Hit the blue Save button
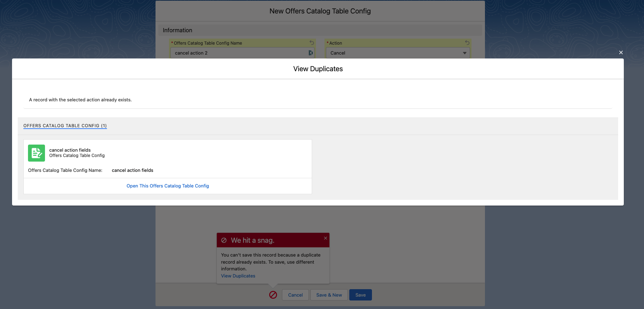 [x=360, y=295]
